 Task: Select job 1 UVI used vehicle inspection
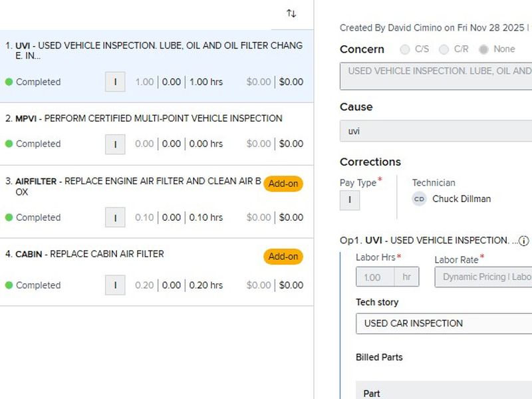coord(153,51)
